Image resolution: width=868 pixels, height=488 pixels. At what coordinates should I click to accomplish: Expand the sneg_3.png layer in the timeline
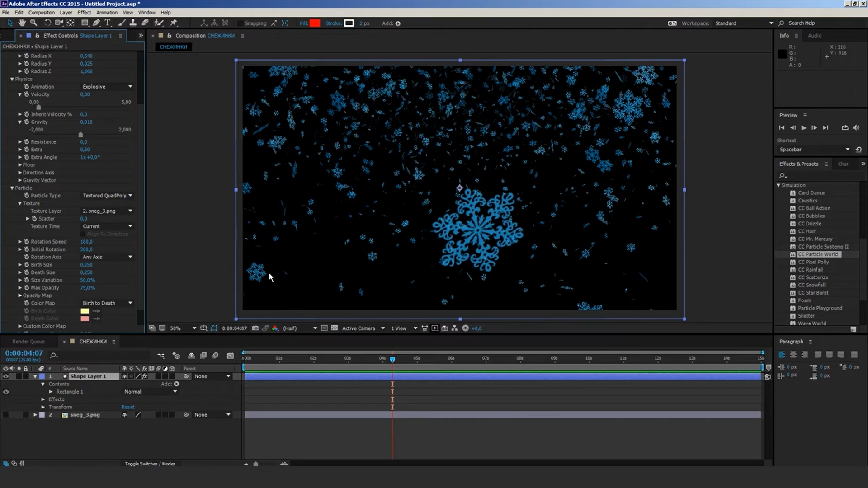[x=35, y=415]
